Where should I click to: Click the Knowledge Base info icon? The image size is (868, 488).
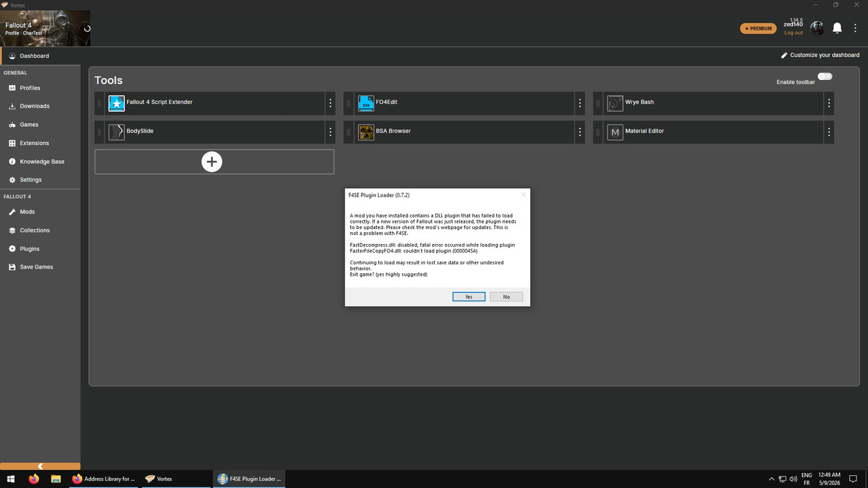(12, 161)
